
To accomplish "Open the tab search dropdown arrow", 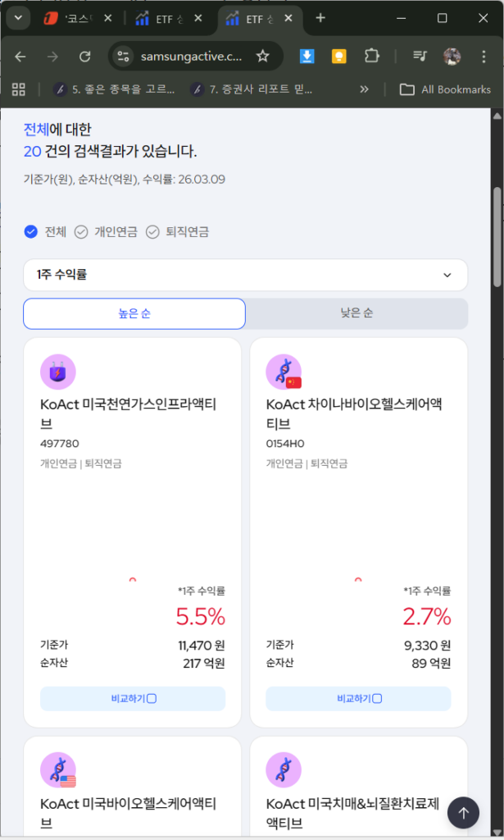I will pyautogui.click(x=19, y=18).
